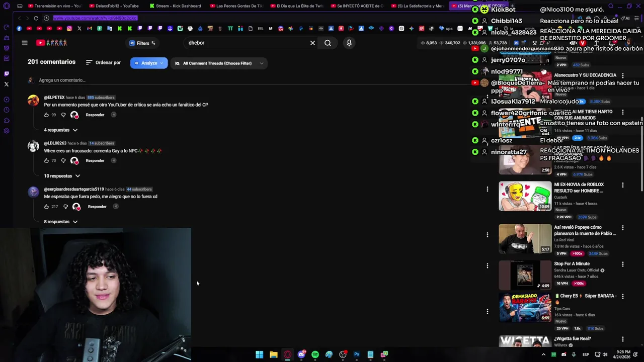644x362 pixels.
Task: Open the Analyze dropdown button
Action: 149,63
